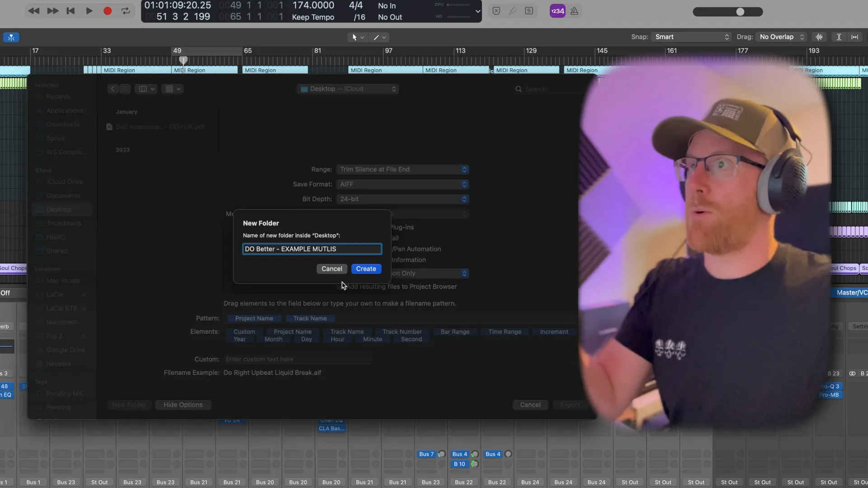The width and height of the screenshot is (868, 488).
Task: Toggle the purple 1234 Count-in button
Action: (557, 11)
